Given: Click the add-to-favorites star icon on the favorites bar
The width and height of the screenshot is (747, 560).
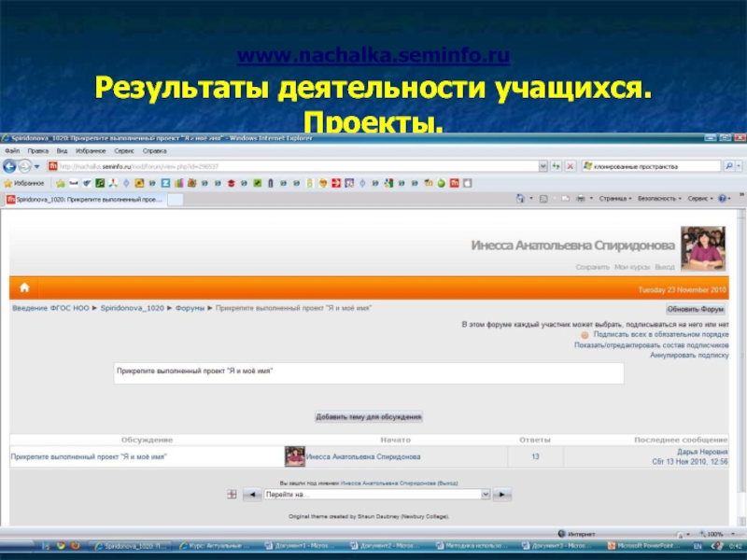Looking at the screenshot, I should pos(61,183).
